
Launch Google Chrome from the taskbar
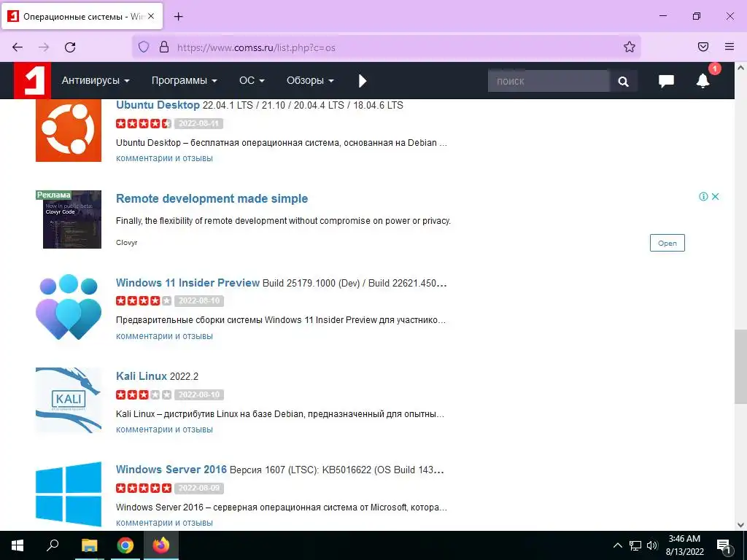tap(125, 545)
